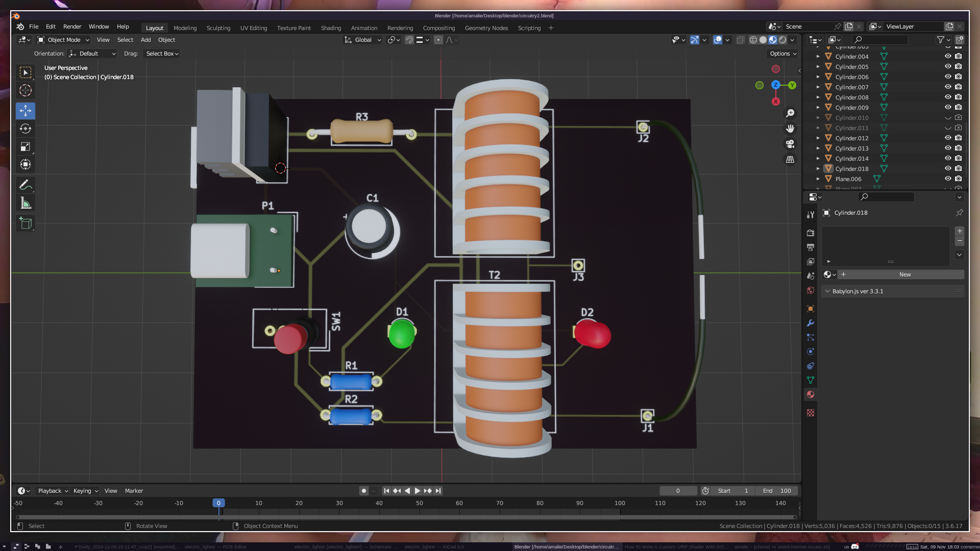Expand the Cylinder.018 tree item
This screenshot has width=980, height=551.
pos(818,169)
